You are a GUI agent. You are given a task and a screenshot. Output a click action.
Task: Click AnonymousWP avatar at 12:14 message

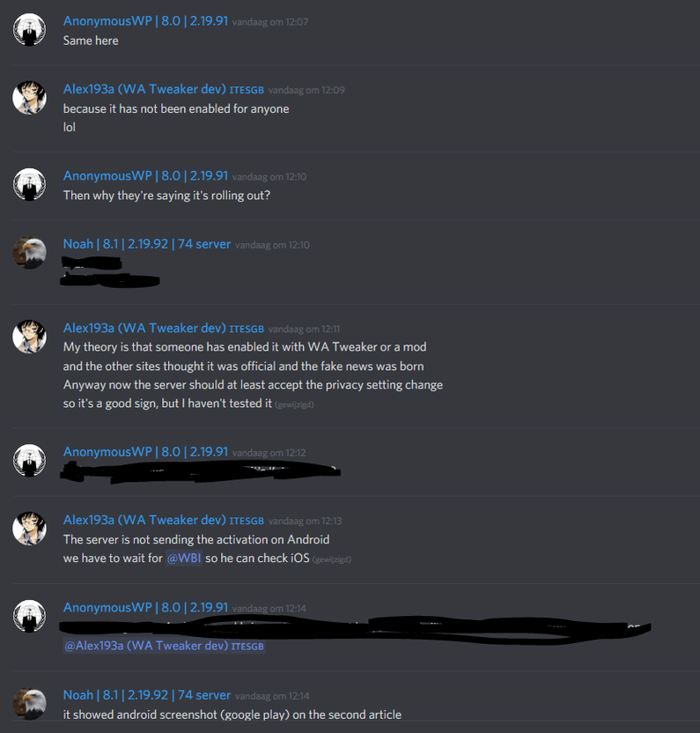tap(29, 616)
